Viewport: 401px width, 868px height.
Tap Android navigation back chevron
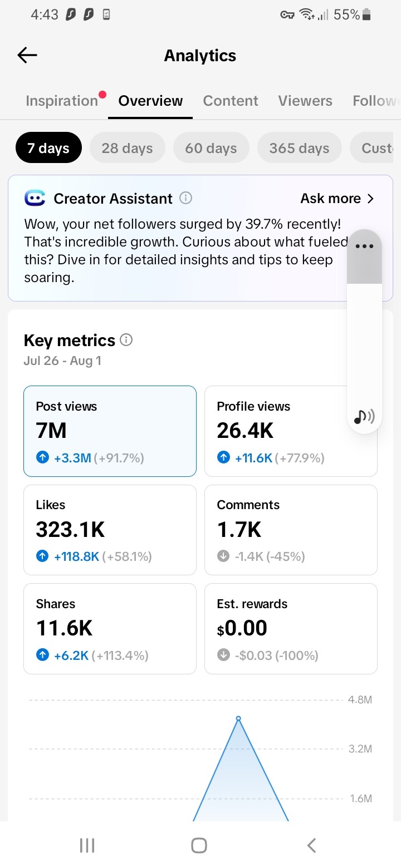coord(311,846)
